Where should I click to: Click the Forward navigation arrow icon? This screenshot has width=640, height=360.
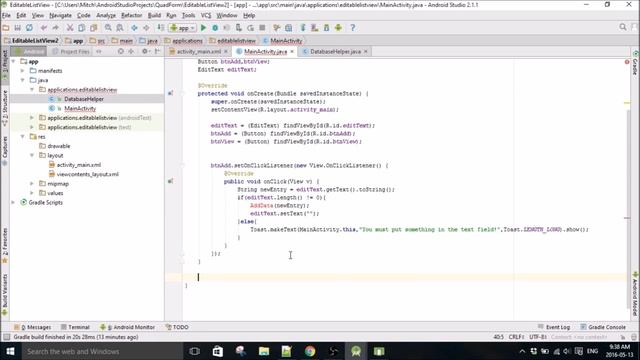146,28
